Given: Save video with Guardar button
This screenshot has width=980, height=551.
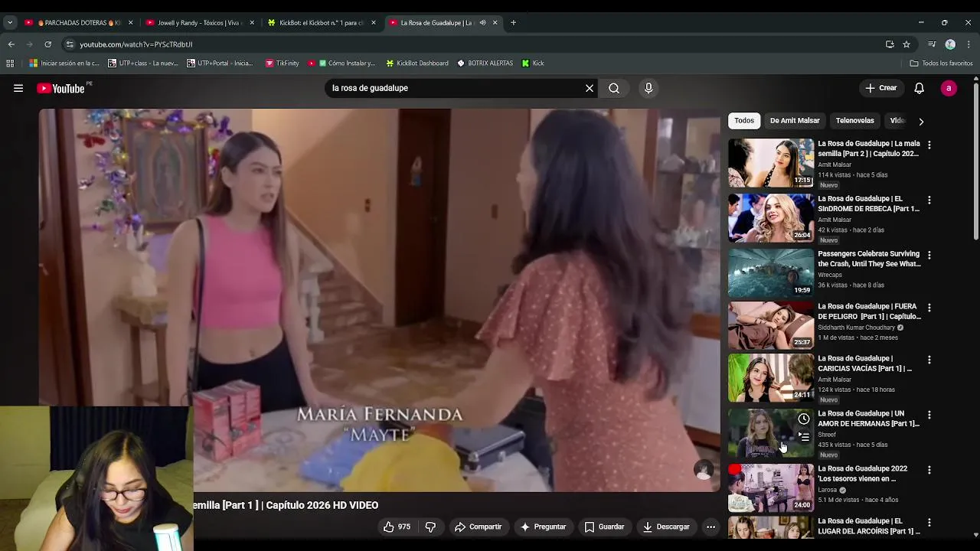Looking at the screenshot, I should [604, 527].
